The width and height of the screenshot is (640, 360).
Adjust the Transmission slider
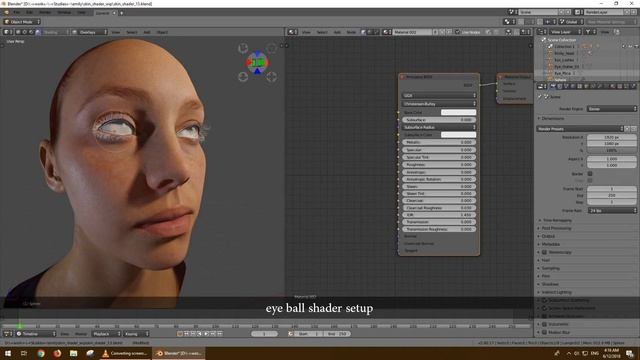pyautogui.click(x=439, y=222)
